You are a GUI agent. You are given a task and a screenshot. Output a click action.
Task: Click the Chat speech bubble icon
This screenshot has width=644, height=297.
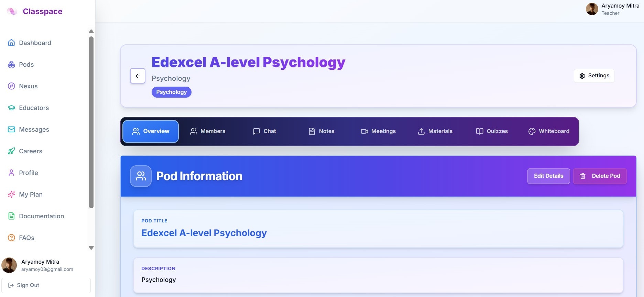(x=256, y=131)
